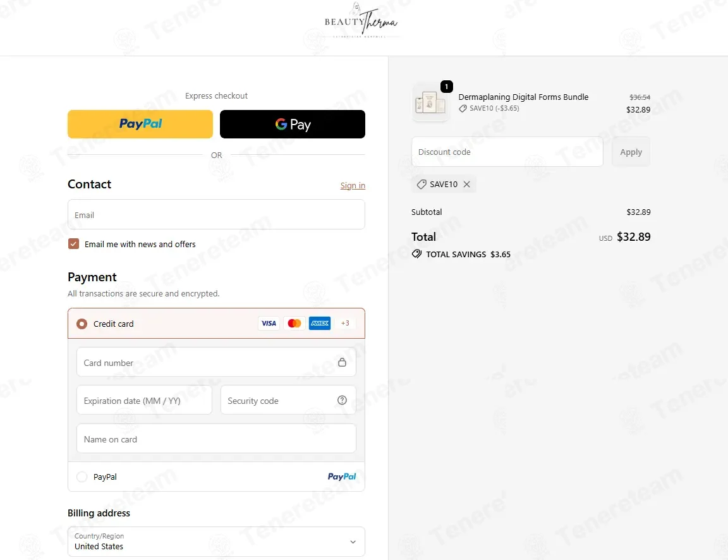This screenshot has width=728, height=560.
Task: Focus the Expiration date field
Action: click(x=144, y=400)
